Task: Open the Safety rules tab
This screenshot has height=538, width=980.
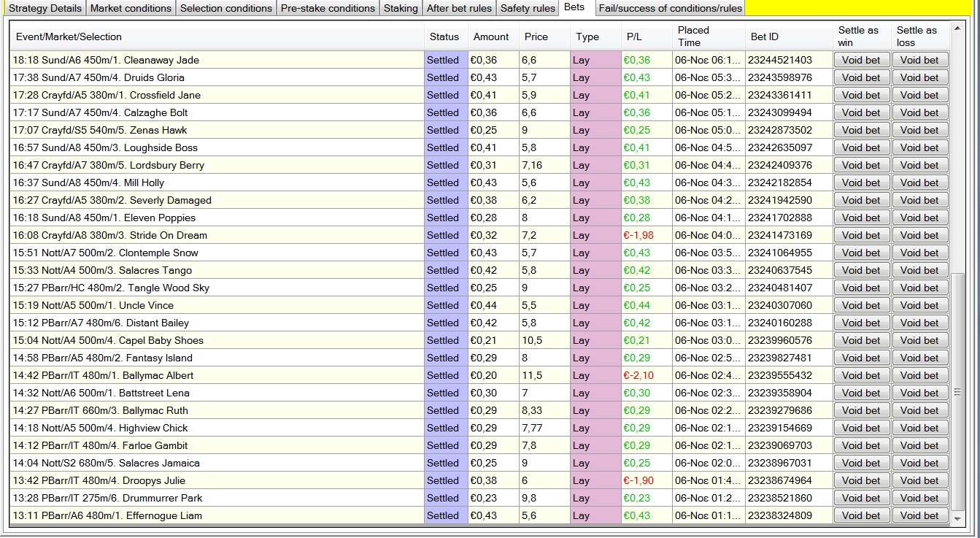Action: click(528, 9)
